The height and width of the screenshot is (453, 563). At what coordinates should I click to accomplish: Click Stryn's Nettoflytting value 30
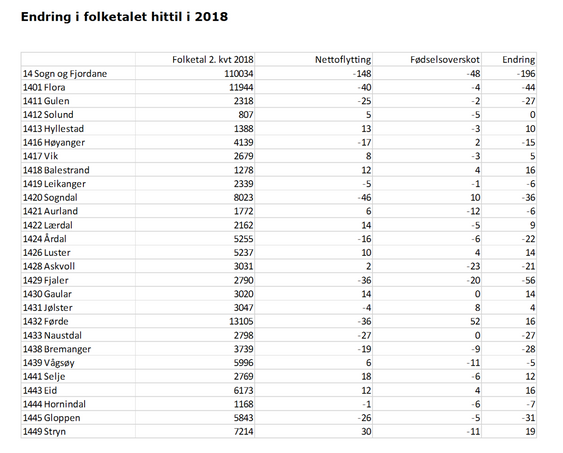366,431
